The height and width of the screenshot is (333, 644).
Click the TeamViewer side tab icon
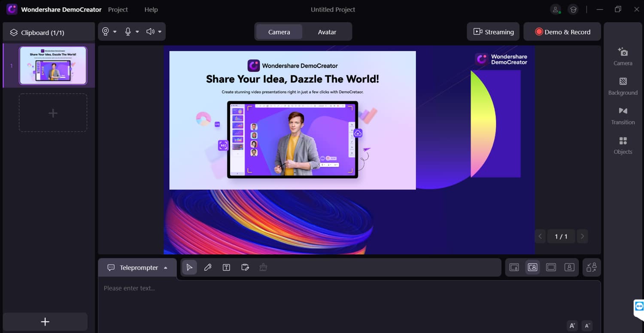[639, 306]
